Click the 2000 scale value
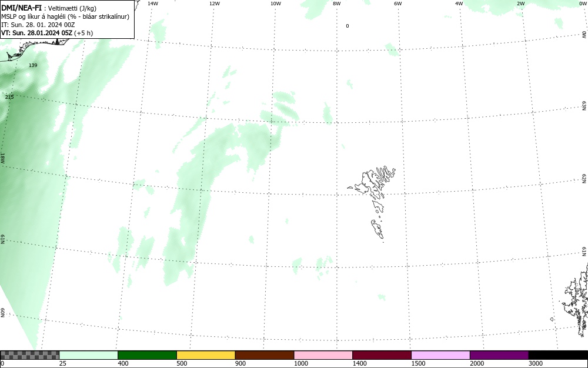The image size is (588, 368). point(477,363)
